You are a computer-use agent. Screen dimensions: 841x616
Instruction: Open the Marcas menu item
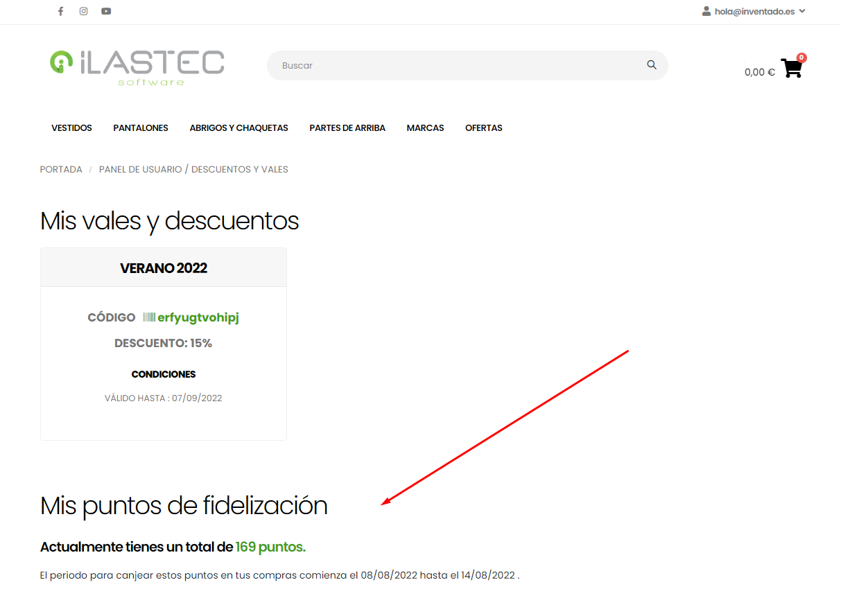(425, 128)
